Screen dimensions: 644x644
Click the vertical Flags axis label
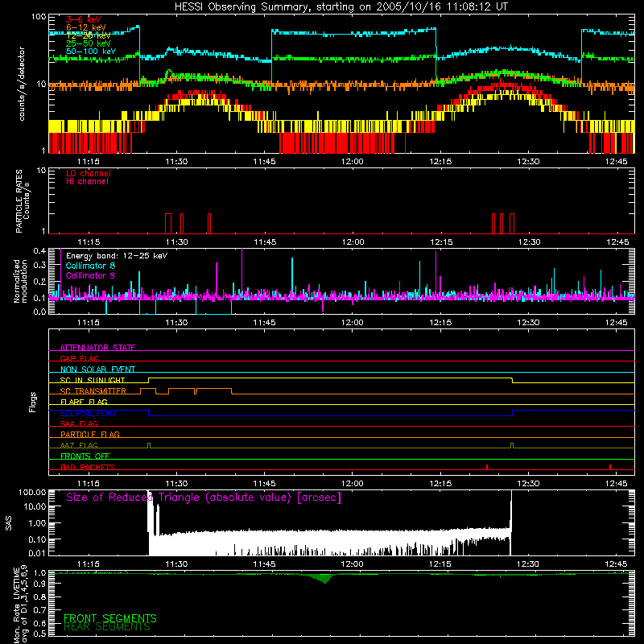(32, 402)
